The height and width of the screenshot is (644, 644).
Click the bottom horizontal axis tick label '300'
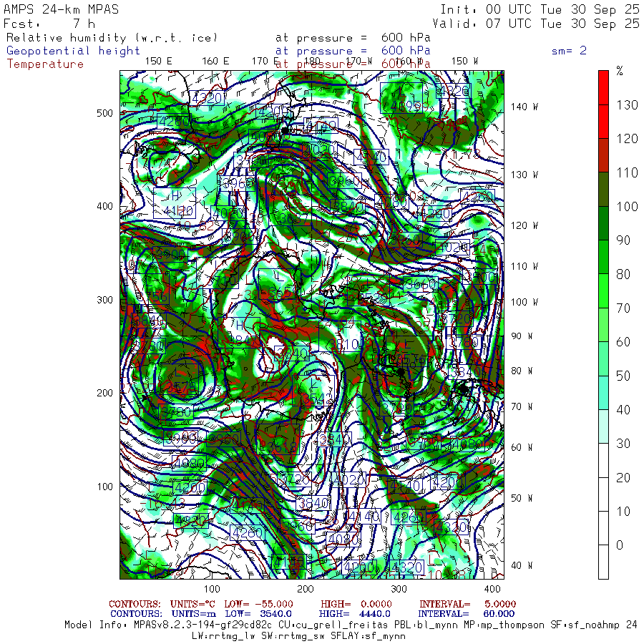pos(399,589)
